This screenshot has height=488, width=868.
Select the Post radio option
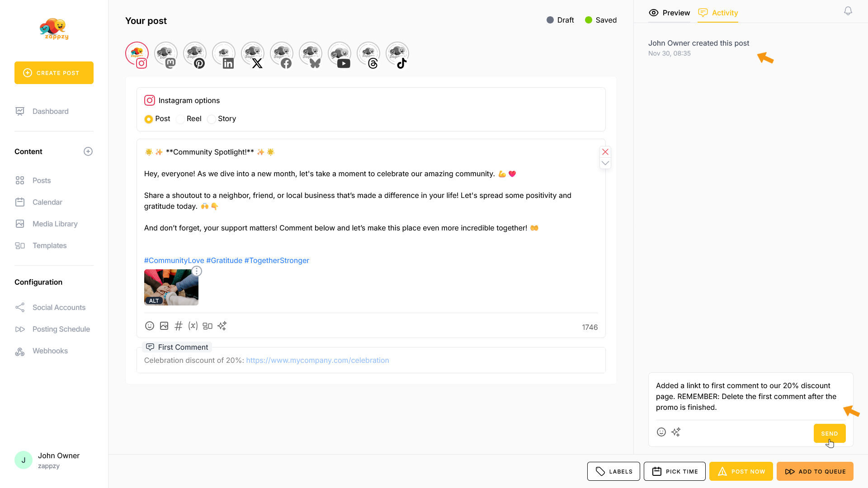[149, 119]
